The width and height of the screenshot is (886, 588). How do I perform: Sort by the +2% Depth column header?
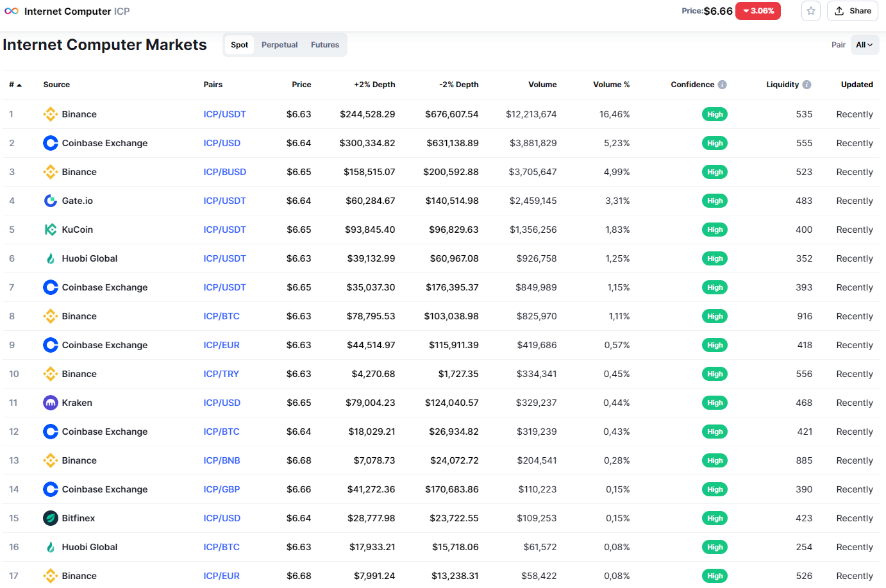point(374,85)
